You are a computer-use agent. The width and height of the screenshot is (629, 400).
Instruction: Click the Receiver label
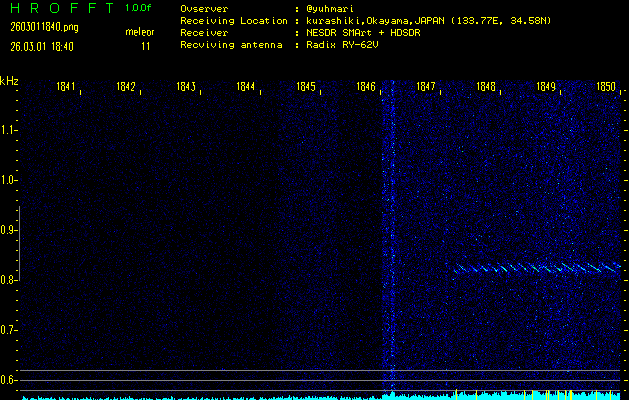pyautogui.click(x=204, y=33)
